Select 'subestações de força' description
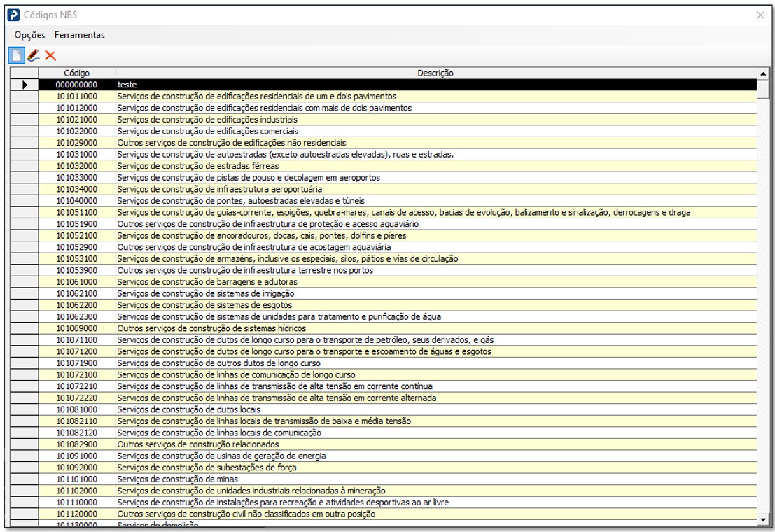Viewport: 775px width, 532px height. 436,468
